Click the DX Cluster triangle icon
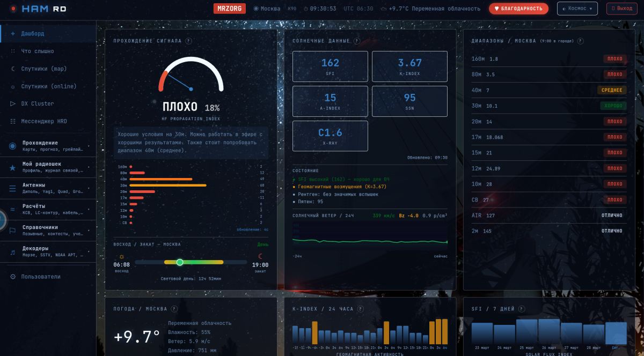Image resolution: width=644 pixels, height=356 pixels. coord(13,103)
